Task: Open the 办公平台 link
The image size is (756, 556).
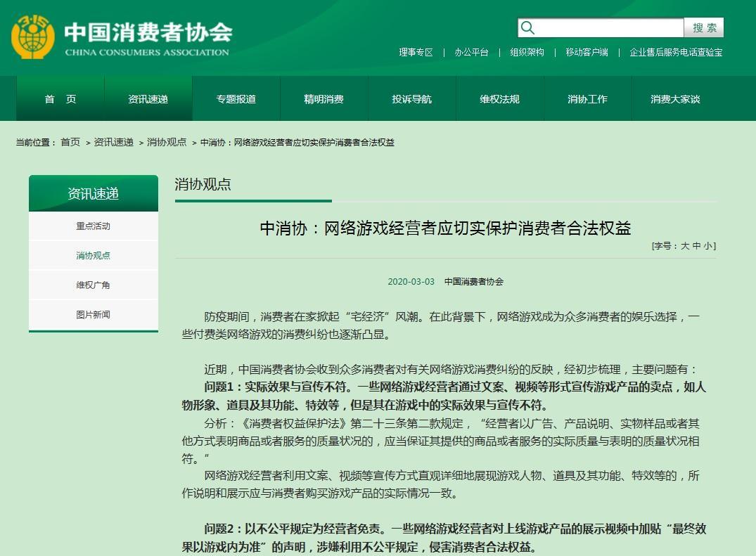Action: (472, 52)
